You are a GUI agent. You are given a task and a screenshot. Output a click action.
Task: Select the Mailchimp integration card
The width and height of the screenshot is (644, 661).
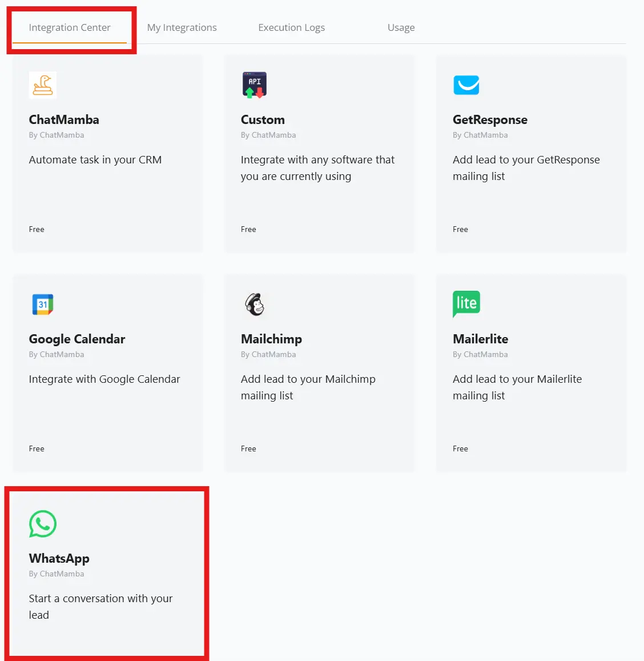[x=319, y=374]
